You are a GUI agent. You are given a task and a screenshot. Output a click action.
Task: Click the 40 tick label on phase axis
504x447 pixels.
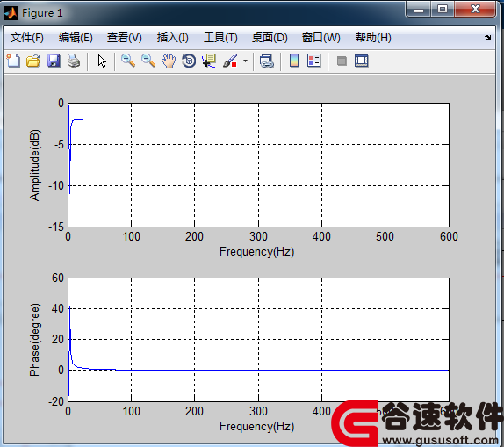58,308
